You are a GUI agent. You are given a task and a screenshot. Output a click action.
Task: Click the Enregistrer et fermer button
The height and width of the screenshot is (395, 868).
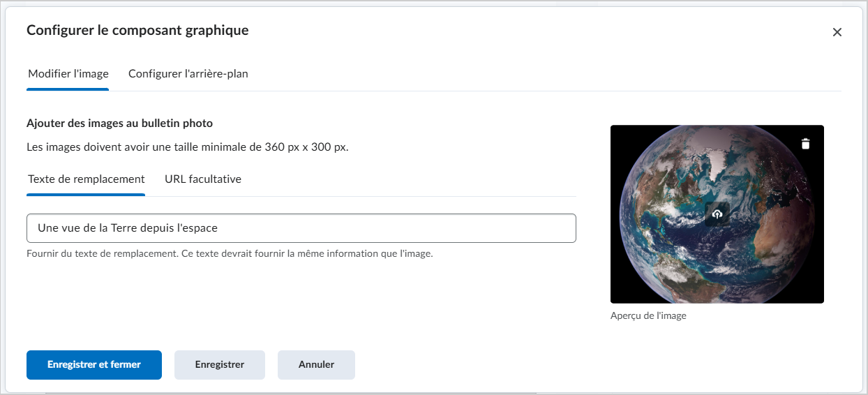(x=94, y=364)
